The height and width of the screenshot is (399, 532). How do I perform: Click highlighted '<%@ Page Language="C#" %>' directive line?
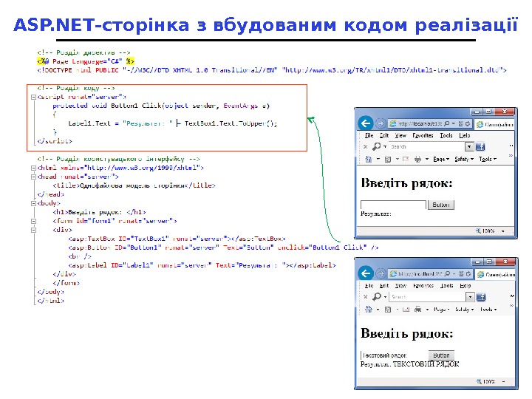tap(86, 61)
